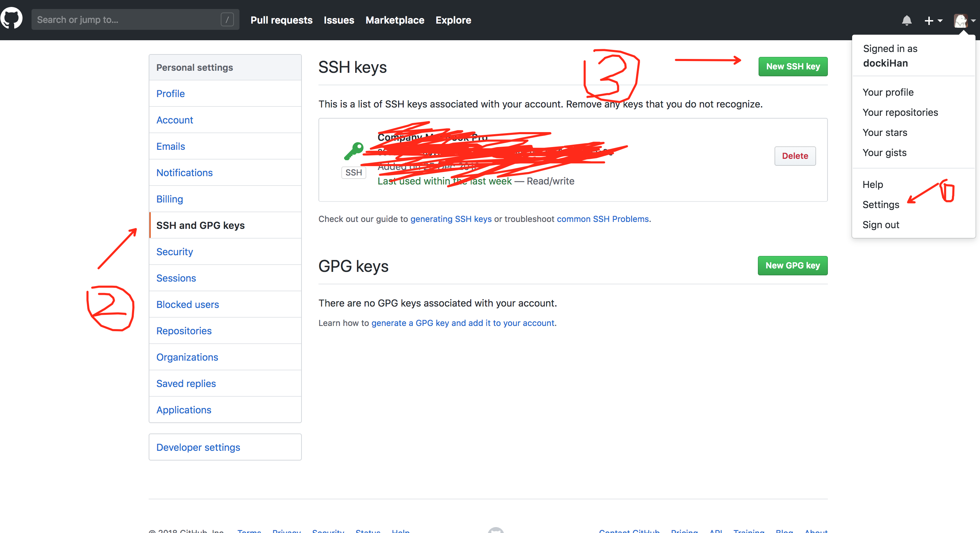This screenshot has height=533, width=980.
Task: Click the GitHub Octocat logo
Action: [11, 19]
